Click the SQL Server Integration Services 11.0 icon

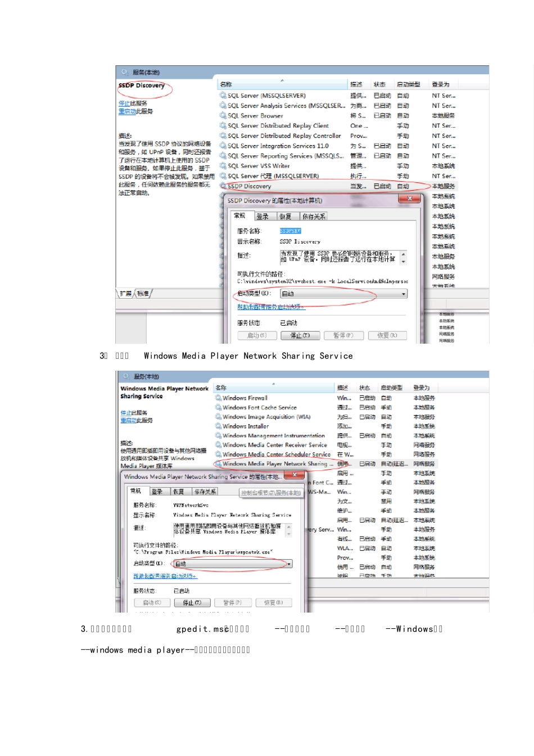(223, 146)
